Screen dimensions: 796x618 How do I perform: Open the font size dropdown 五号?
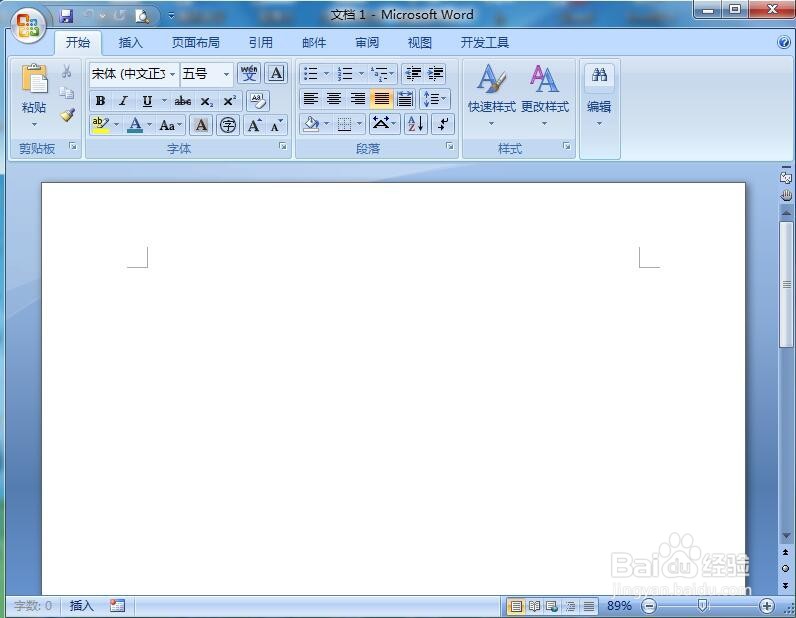[226, 74]
